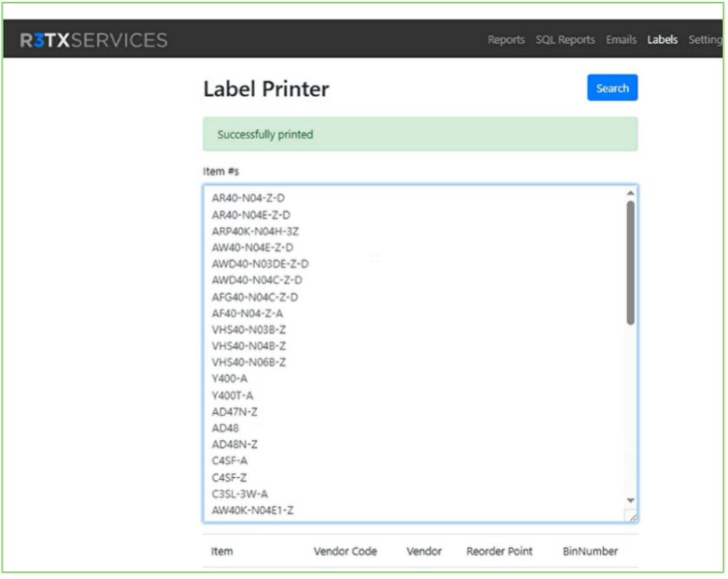Open the Reports navigation link
The width and height of the screenshot is (728, 579).
pos(505,40)
